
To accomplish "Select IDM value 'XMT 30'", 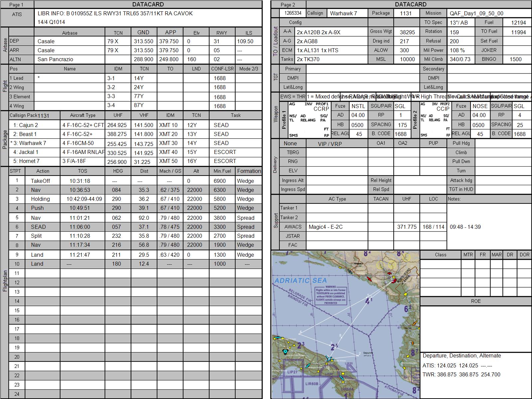I will [168, 143].
